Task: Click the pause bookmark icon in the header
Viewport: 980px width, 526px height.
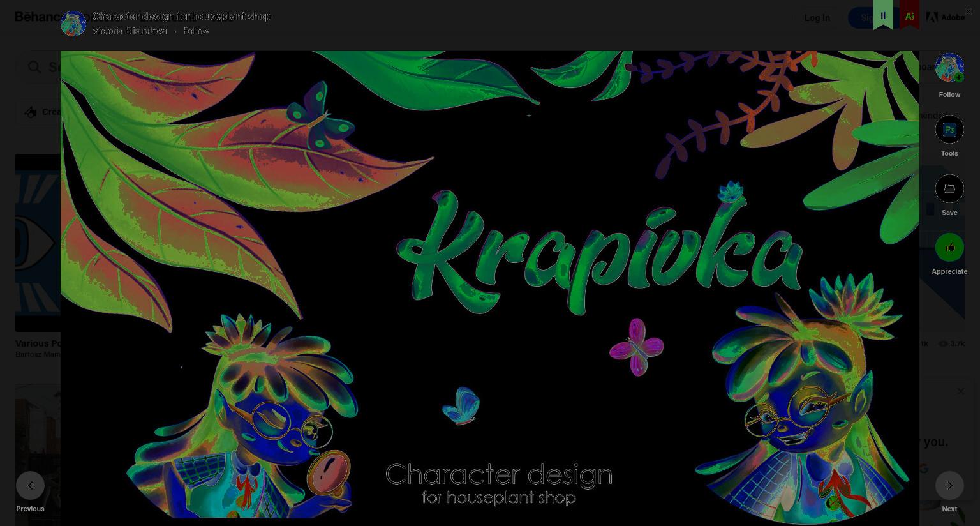Action: pos(883,15)
